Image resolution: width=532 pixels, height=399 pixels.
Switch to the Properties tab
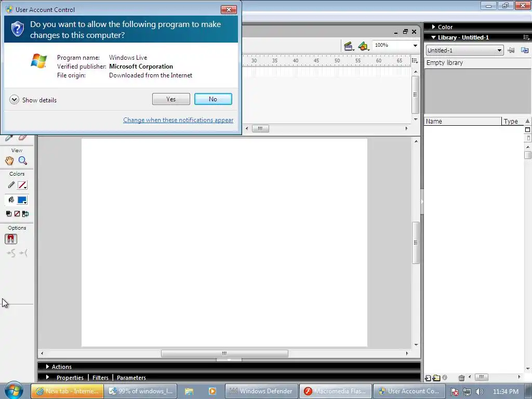click(70, 378)
